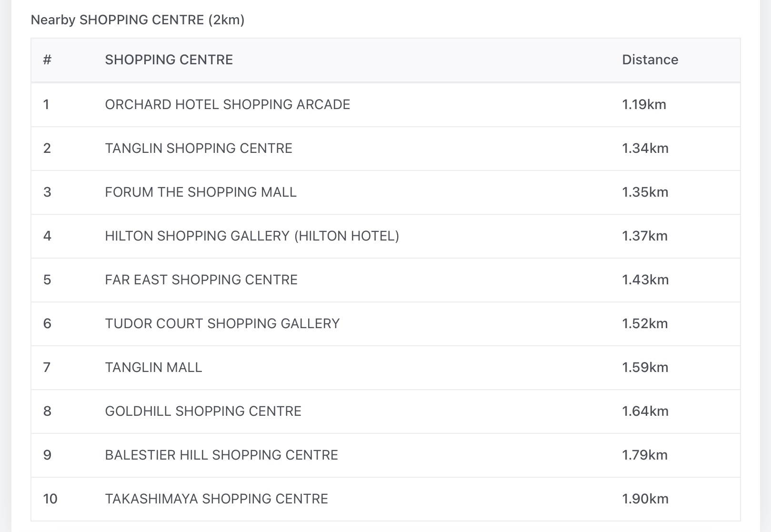Select Hilton Shopping Gallery (Hilton Hotel) row

click(251, 236)
